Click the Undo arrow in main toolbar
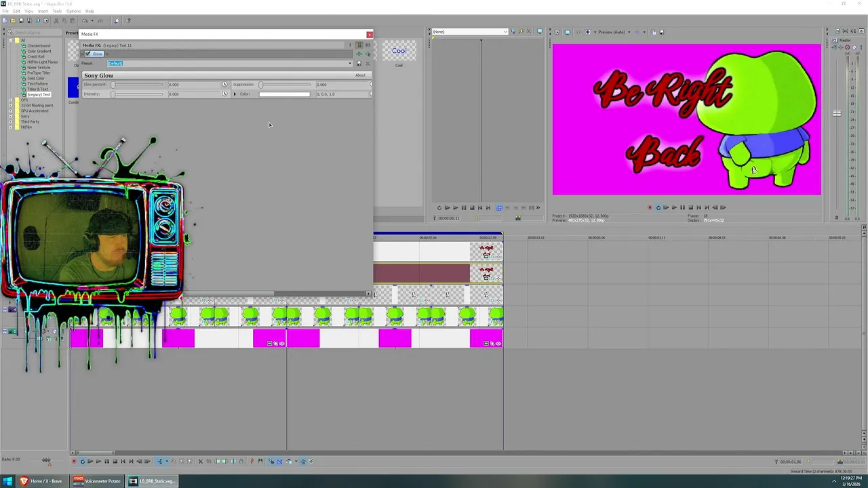Viewport: 868px width, 488px height. (85, 20)
